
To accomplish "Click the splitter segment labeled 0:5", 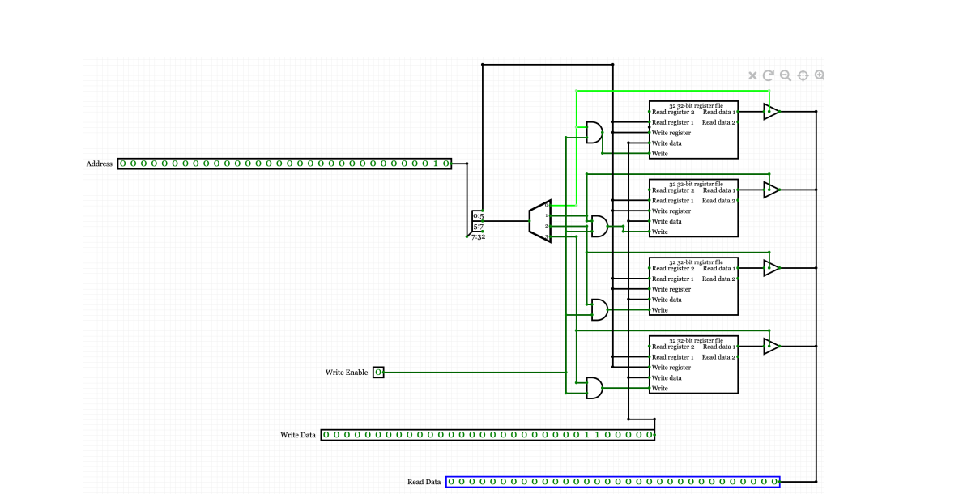I will tap(479, 217).
